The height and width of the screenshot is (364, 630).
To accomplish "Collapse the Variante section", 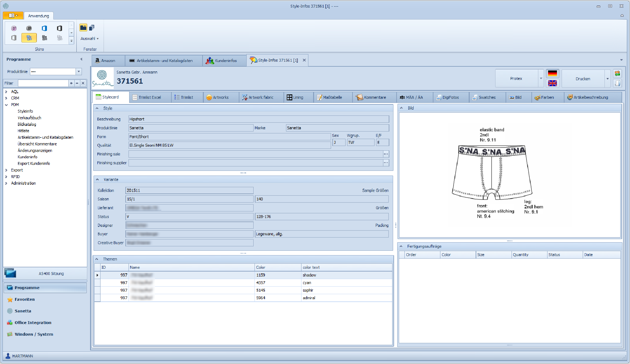I will pos(97,179).
